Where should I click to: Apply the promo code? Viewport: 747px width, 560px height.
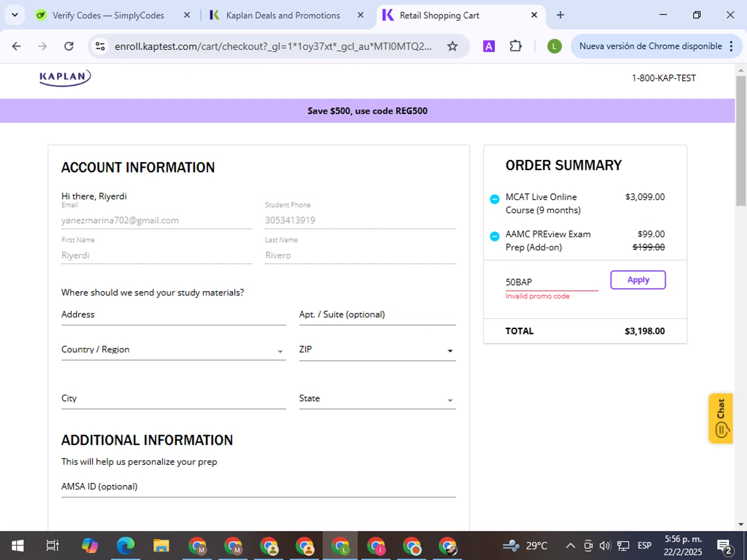[638, 280]
